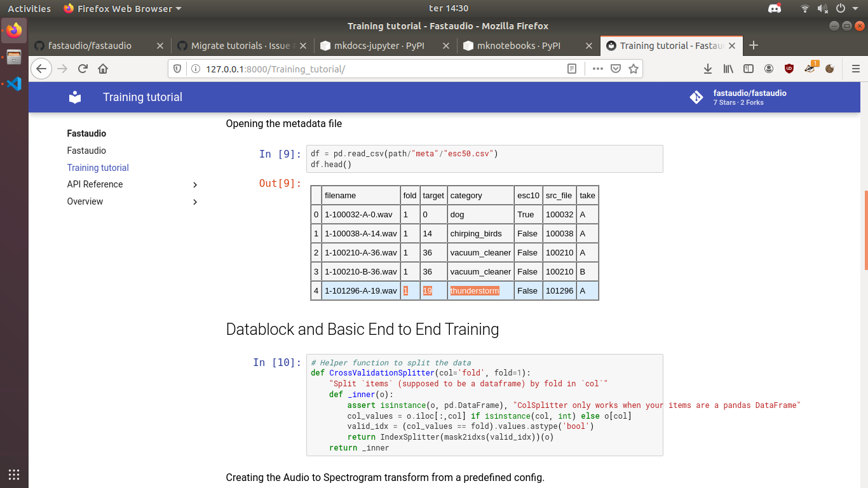
Task: Open the Activities menu
Action: (x=29, y=8)
